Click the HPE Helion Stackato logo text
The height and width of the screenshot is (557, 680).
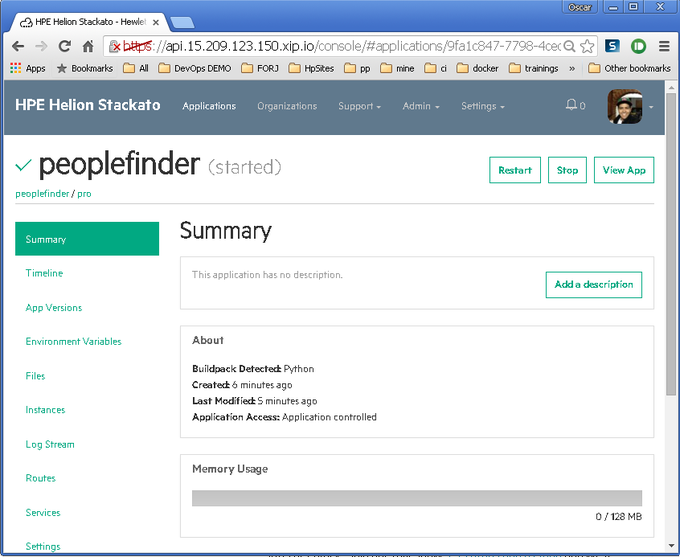[x=88, y=105]
